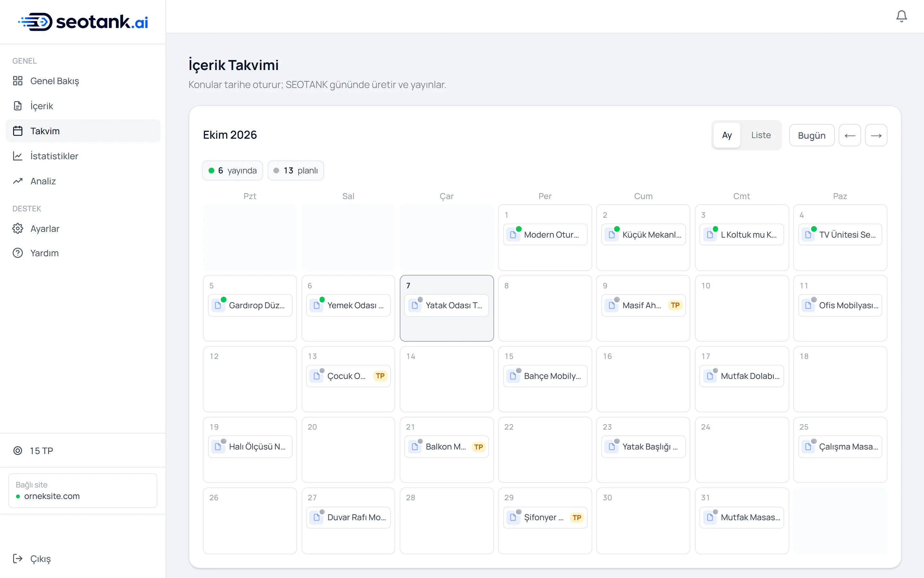Click Analiz trend icon
The height and width of the screenshot is (578, 924).
point(18,181)
